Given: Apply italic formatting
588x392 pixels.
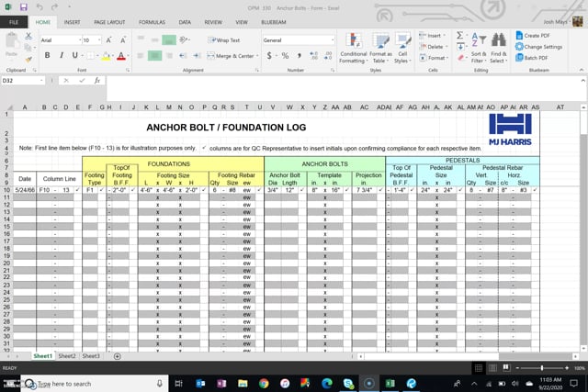Looking at the screenshot, I should coord(62,55).
